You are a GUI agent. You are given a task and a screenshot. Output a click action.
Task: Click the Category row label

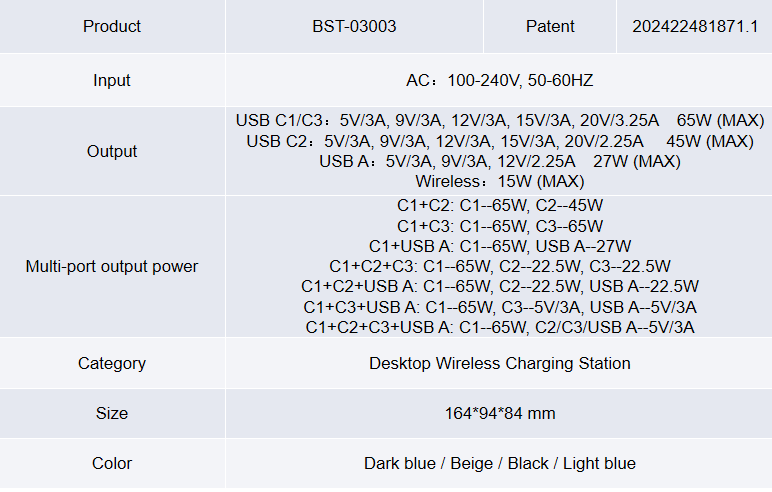click(x=112, y=363)
